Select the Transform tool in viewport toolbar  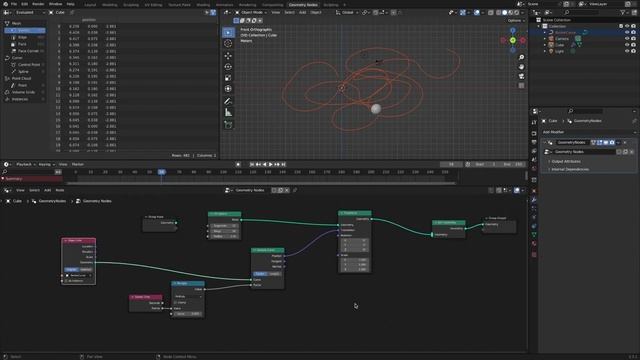coord(228,89)
